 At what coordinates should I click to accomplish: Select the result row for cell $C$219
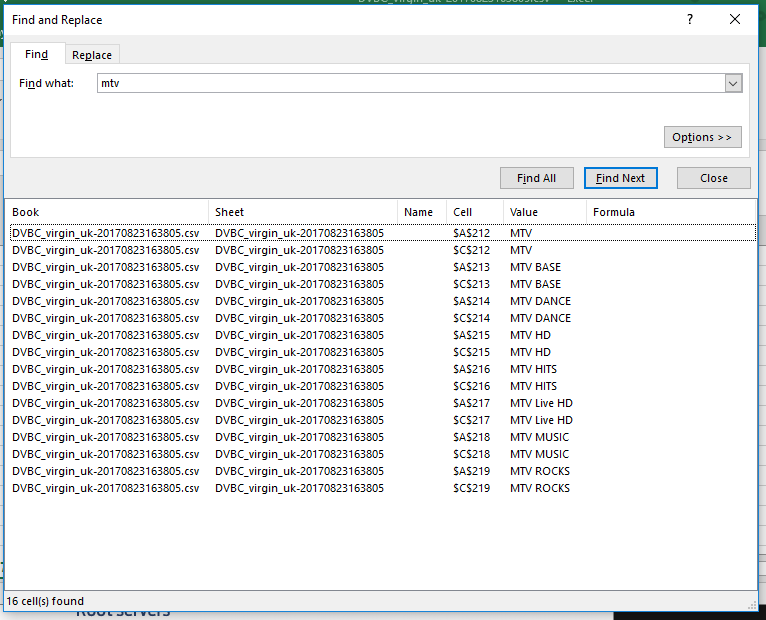tap(383, 488)
